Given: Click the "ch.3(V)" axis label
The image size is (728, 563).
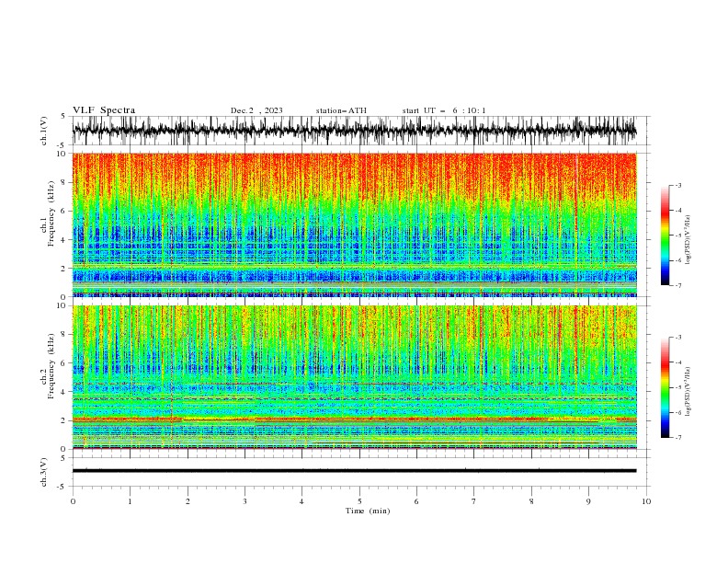Looking at the screenshot, I should 44,472.
